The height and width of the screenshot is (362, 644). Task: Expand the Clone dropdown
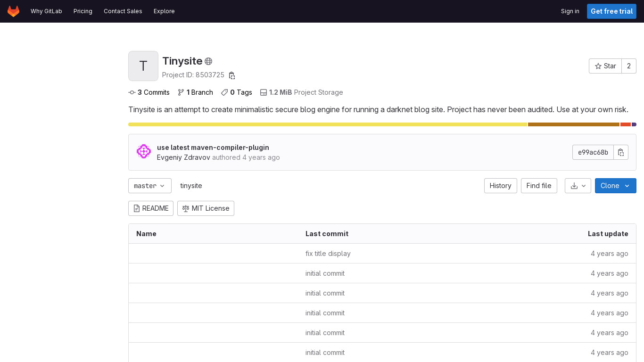click(x=616, y=186)
